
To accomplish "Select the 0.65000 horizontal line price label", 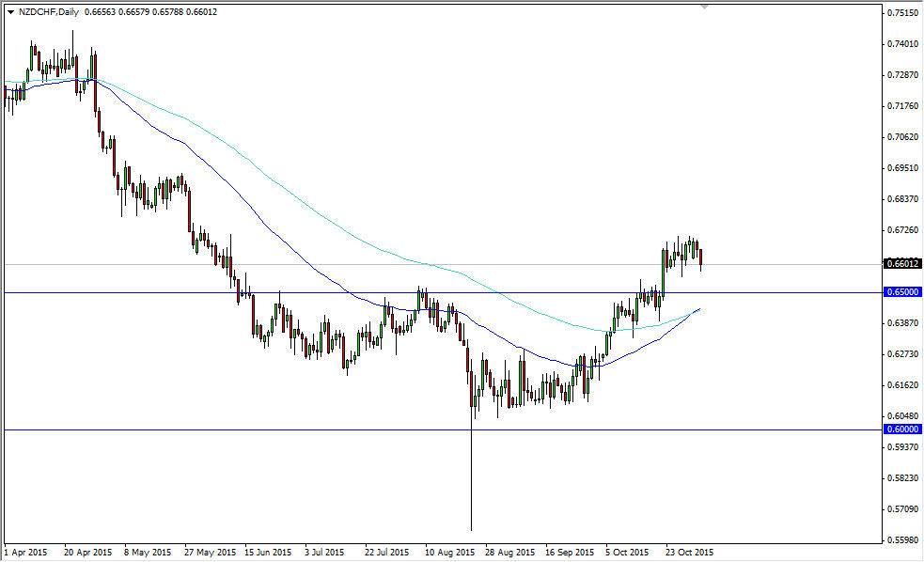I will (x=902, y=292).
